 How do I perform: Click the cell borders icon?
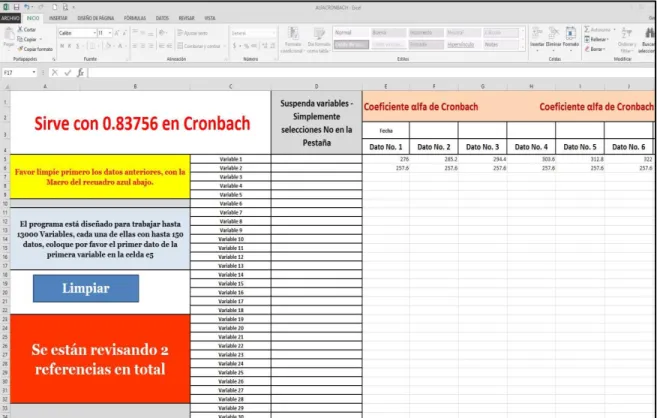pos(94,46)
